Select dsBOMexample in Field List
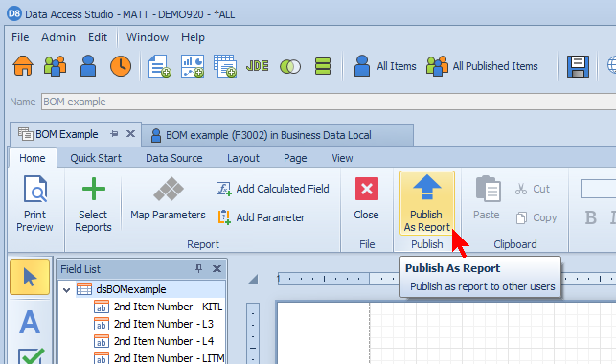 [131, 289]
